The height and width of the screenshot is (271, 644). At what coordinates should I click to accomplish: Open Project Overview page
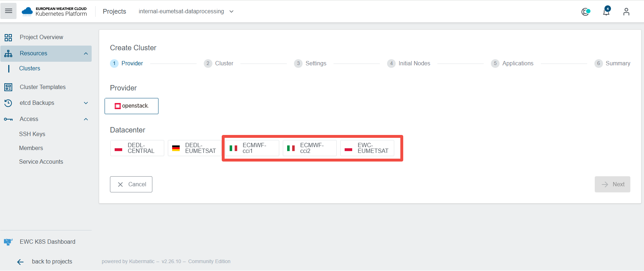point(46,37)
